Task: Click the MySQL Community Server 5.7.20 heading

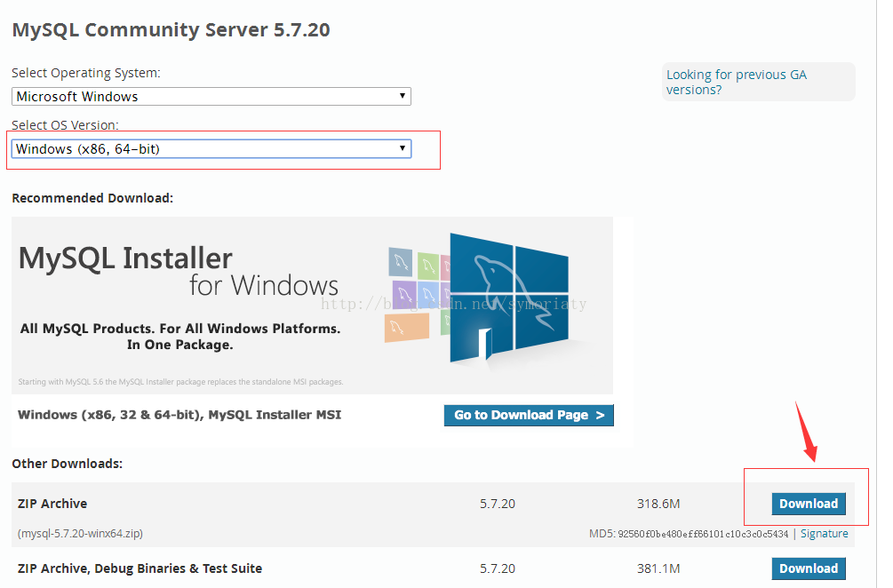Action: click(x=171, y=29)
